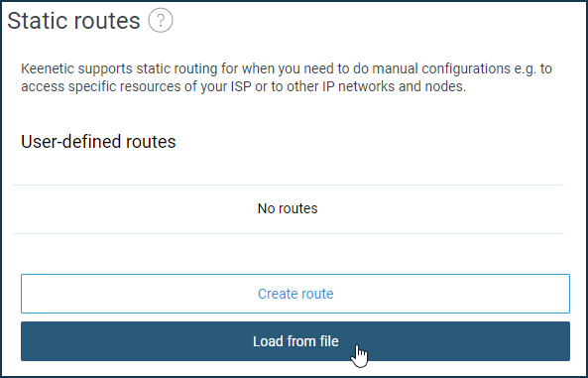
Task: Import routes using Load from file
Action: pyautogui.click(x=295, y=341)
